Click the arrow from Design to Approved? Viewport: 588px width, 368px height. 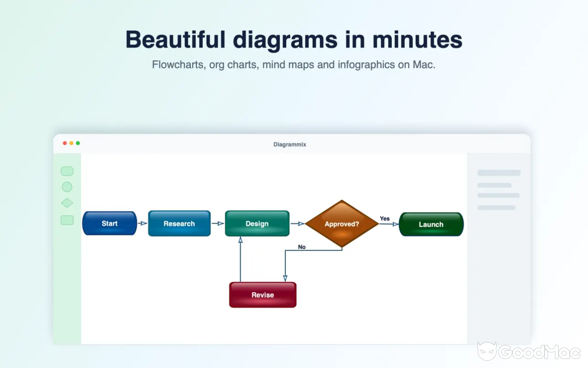pyautogui.click(x=297, y=224)
